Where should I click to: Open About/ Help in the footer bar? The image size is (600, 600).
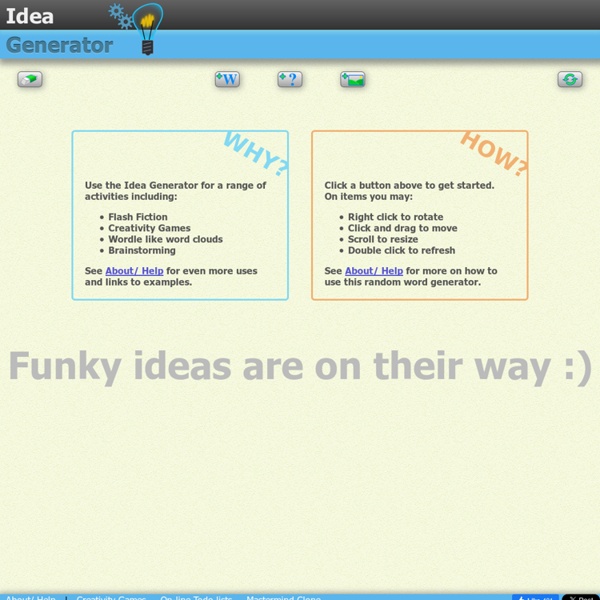click(30, 597)
